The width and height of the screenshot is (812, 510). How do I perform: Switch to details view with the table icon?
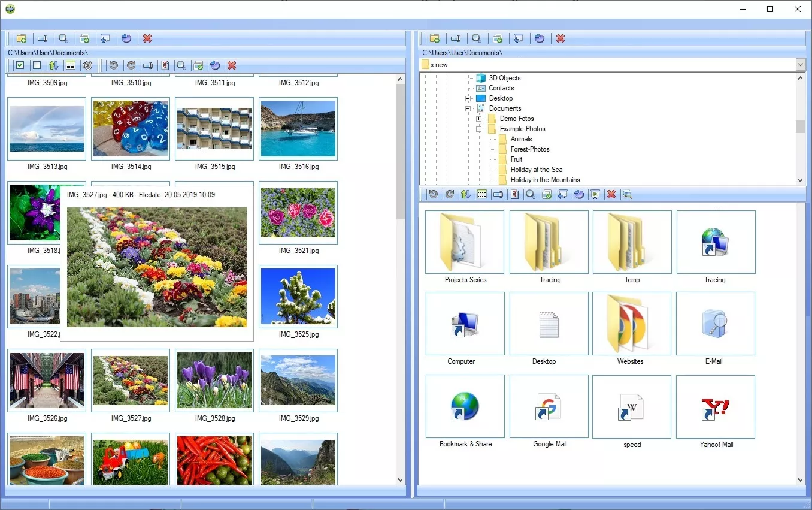click(x=70, y=65)
